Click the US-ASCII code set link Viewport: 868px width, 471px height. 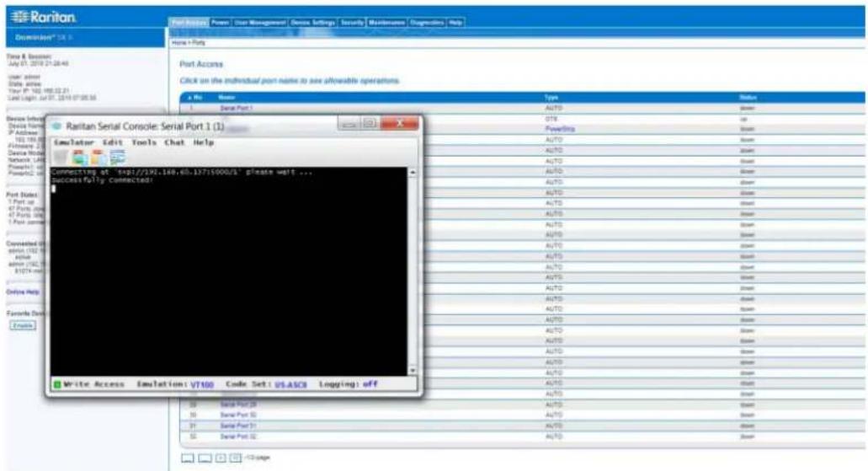290,384
